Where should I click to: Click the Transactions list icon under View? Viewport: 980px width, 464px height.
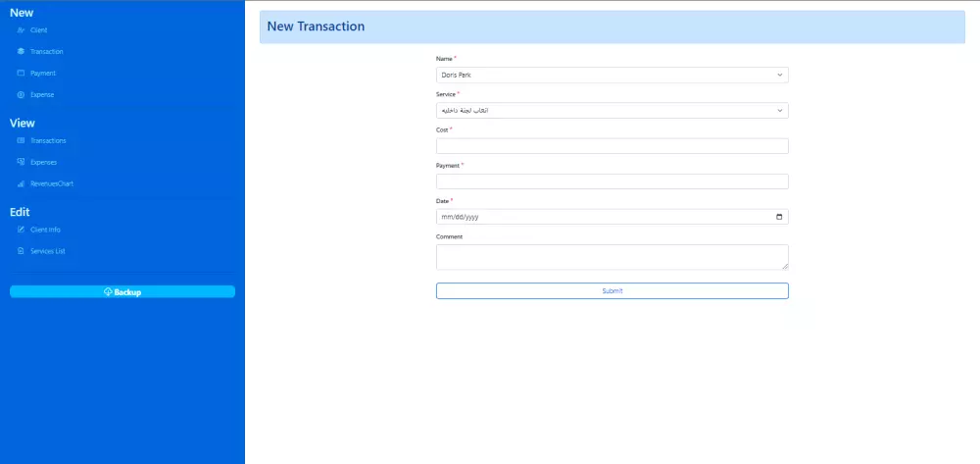click(x=21, y=140)
